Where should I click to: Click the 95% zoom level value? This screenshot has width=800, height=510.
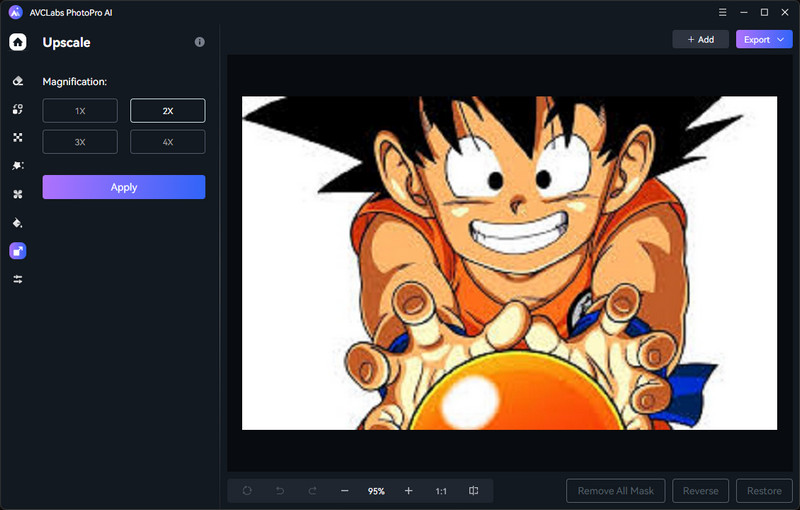377,491
